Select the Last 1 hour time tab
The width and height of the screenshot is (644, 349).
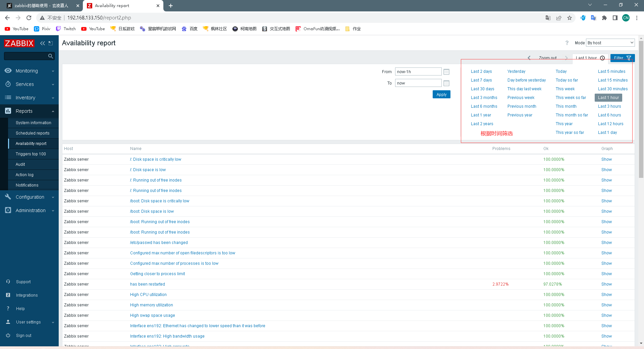(x=590, y=58)
